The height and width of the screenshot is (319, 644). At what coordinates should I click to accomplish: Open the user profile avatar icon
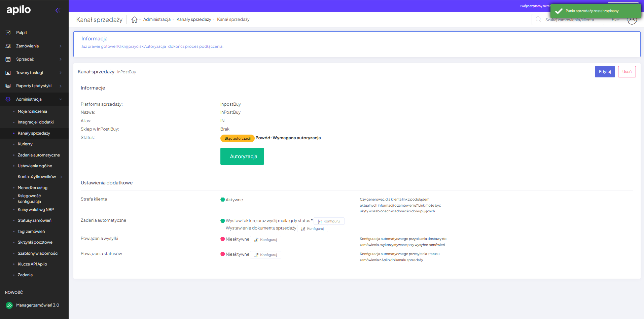point(632,20)
